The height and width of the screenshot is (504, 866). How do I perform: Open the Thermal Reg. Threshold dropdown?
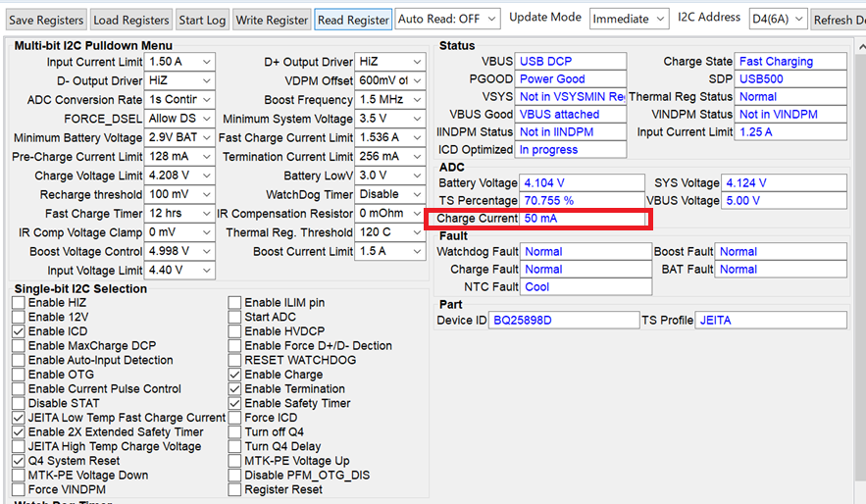(390, 232)
